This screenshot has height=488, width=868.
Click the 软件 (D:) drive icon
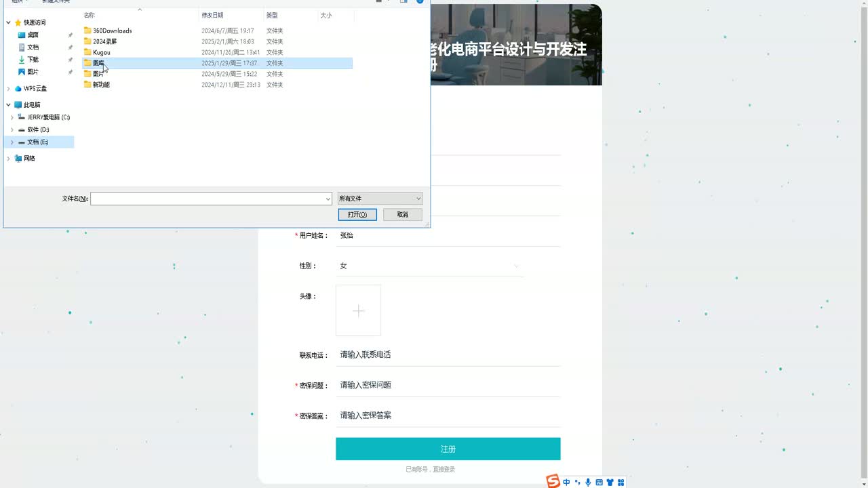pyautogui.click(x=22, y=129)
